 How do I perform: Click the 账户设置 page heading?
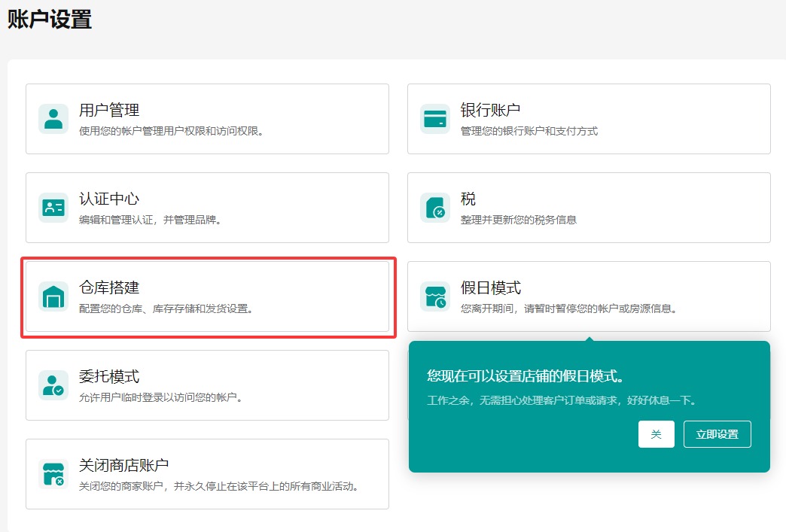tap(48, 21)
